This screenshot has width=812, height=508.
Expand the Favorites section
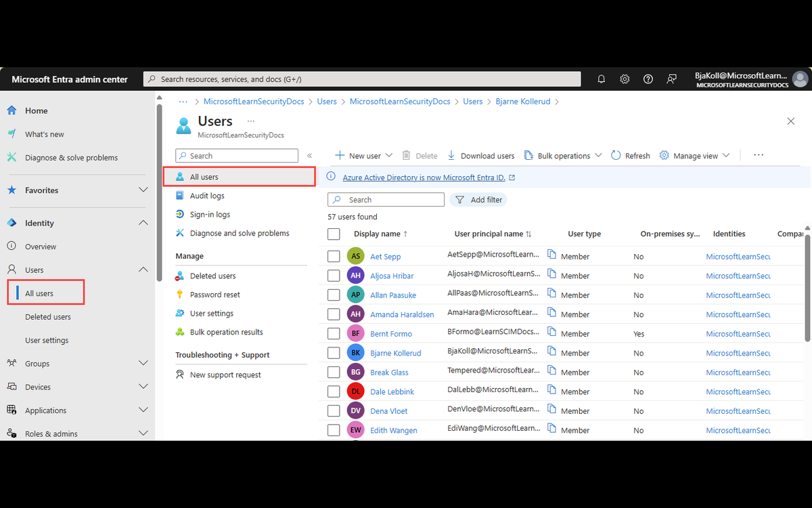click(x=143, y=190)
